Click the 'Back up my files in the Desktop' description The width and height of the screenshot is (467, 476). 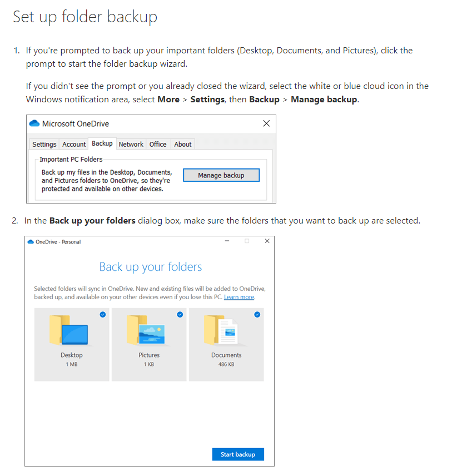[x=107, y=181]
